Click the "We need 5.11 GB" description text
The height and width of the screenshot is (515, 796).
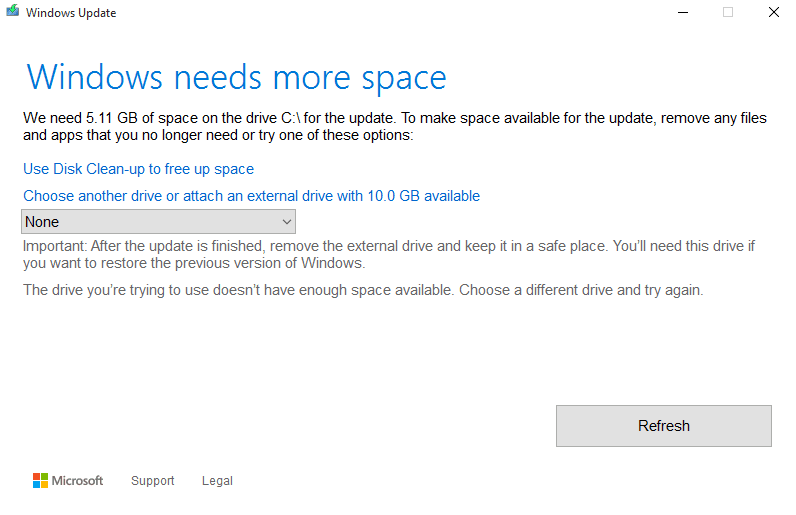(x=395, y=126)
